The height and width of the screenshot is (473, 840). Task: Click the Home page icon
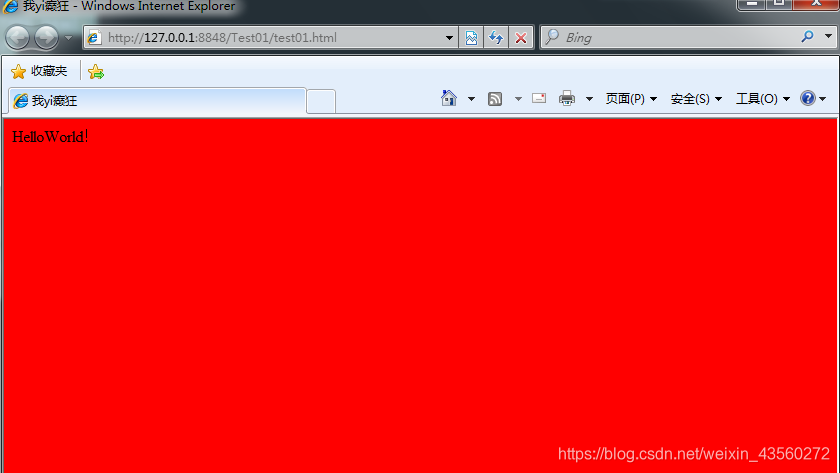(x=449, y=99)
